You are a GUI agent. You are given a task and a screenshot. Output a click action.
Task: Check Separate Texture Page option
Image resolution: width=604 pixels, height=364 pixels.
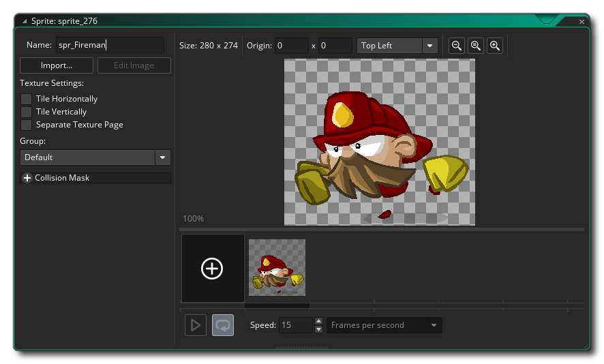click(27, 125)
